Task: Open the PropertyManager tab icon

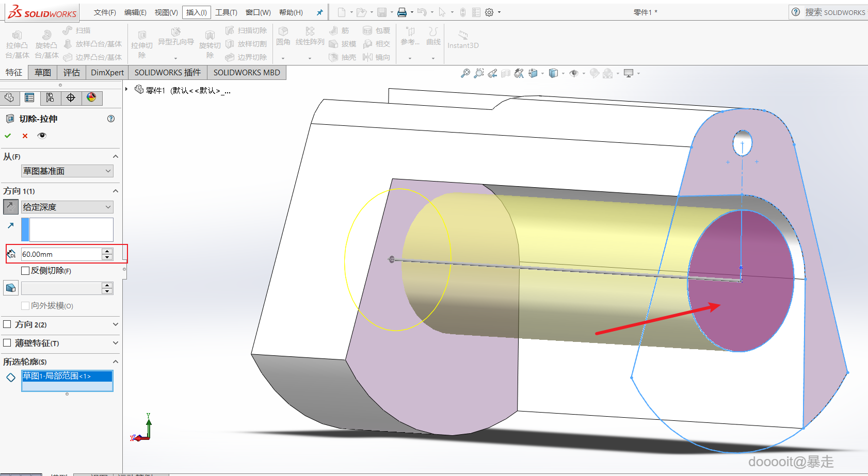Action: pyautogui.click(x=29, y=98)
